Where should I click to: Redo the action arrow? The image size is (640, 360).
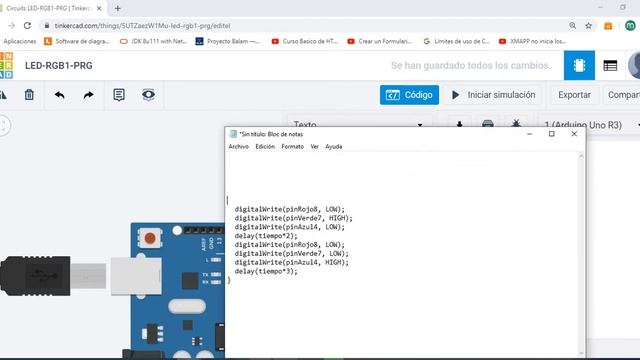click(88, 95)
